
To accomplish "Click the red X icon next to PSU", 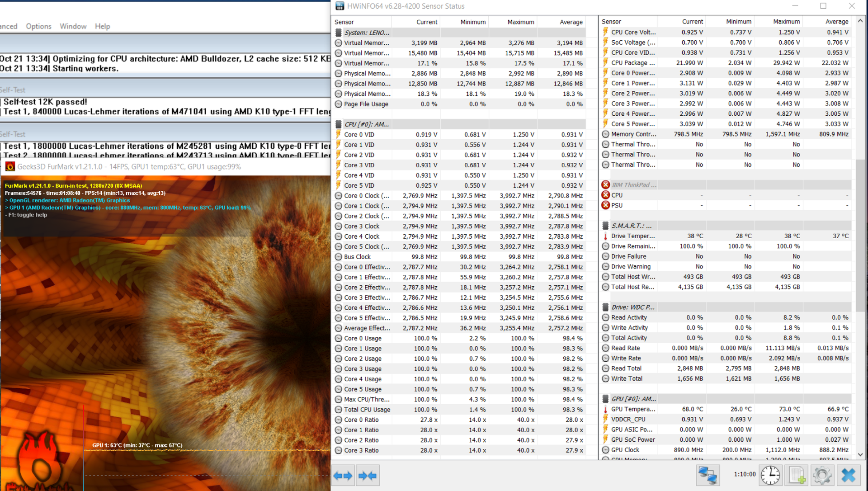I will click(605, 205).
